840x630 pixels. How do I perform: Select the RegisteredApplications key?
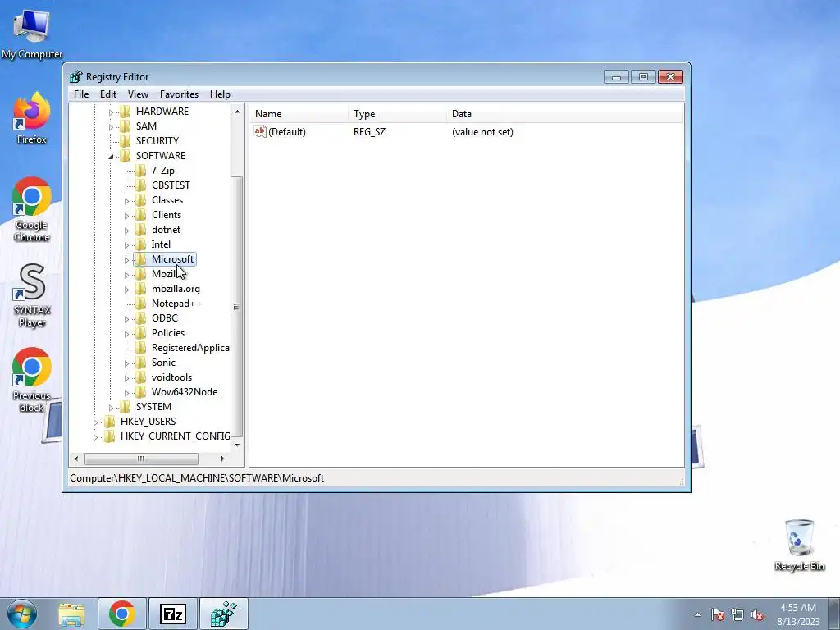(x=190, y=348)
